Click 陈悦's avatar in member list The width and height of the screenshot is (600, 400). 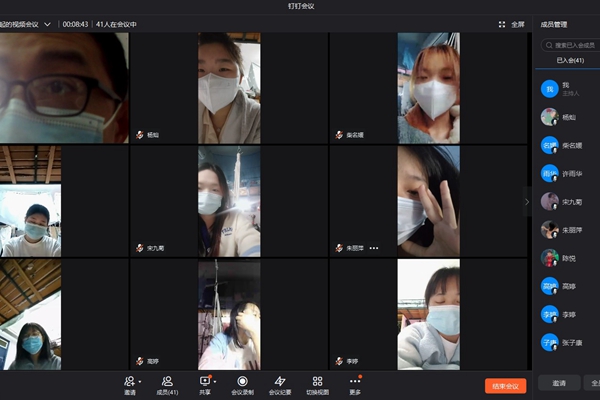point(549,258)
